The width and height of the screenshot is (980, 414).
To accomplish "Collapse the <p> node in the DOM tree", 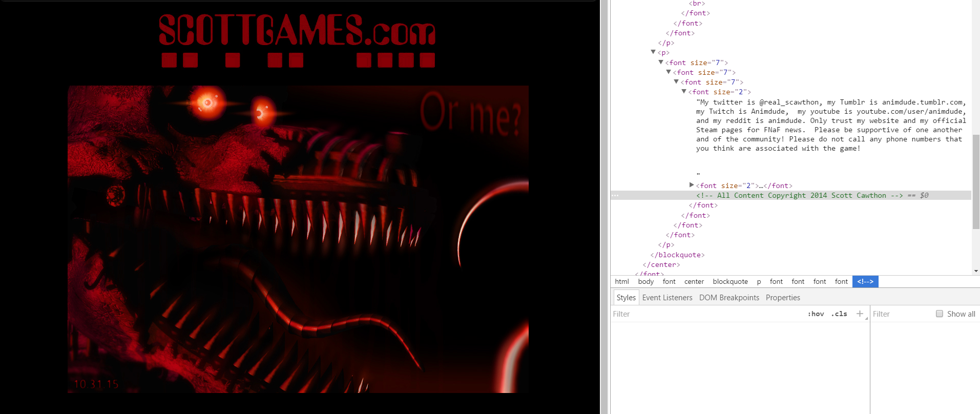I will 653,52.
